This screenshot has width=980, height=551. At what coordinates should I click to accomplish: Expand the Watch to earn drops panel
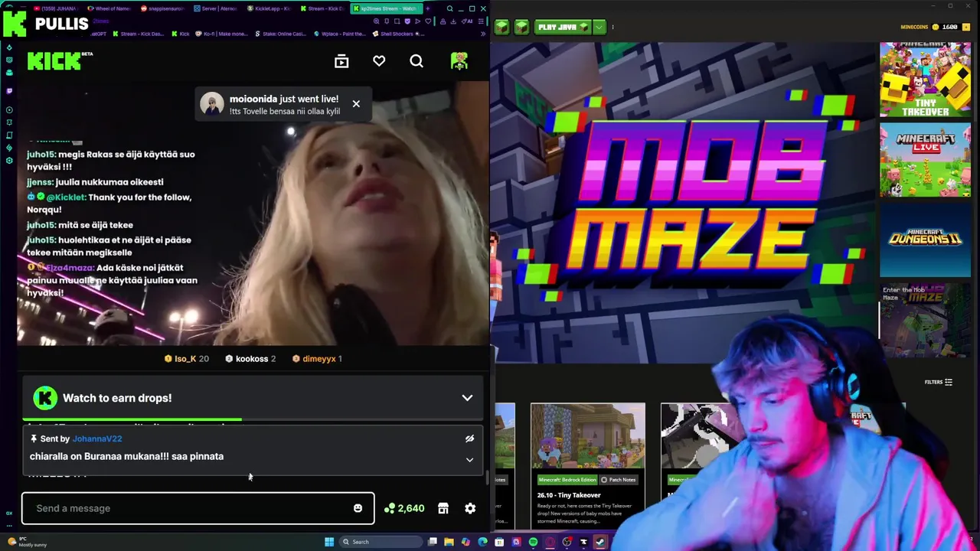(467, 398)
